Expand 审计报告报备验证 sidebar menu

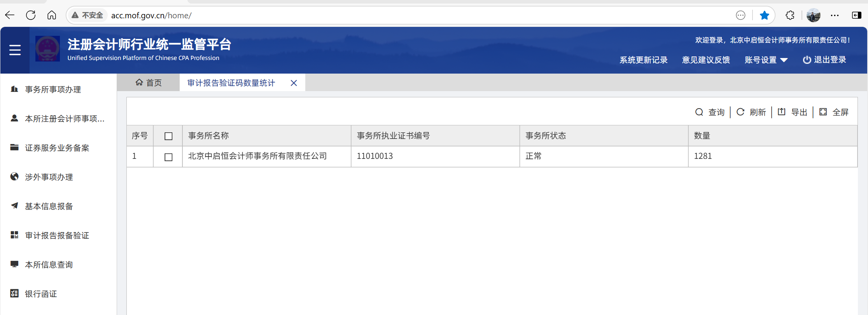[x=57, y=236]
